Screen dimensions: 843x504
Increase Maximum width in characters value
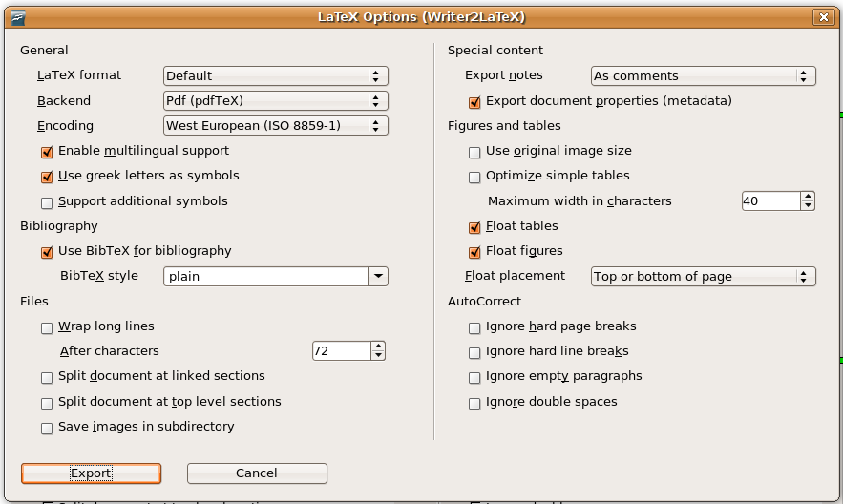808,197
